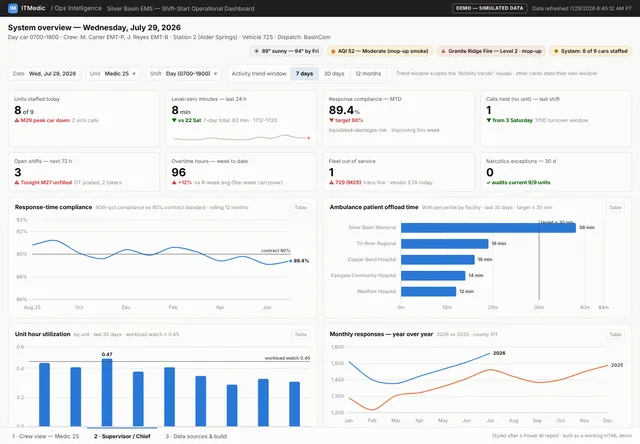Click the warning triangle beside Granite Ridge Fire
640x444 pixels.
[443, 51]
